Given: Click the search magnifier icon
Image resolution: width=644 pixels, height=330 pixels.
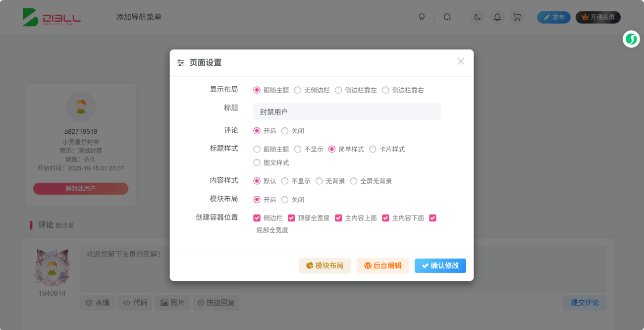Looking at the screenshot, I should point(447,17).
